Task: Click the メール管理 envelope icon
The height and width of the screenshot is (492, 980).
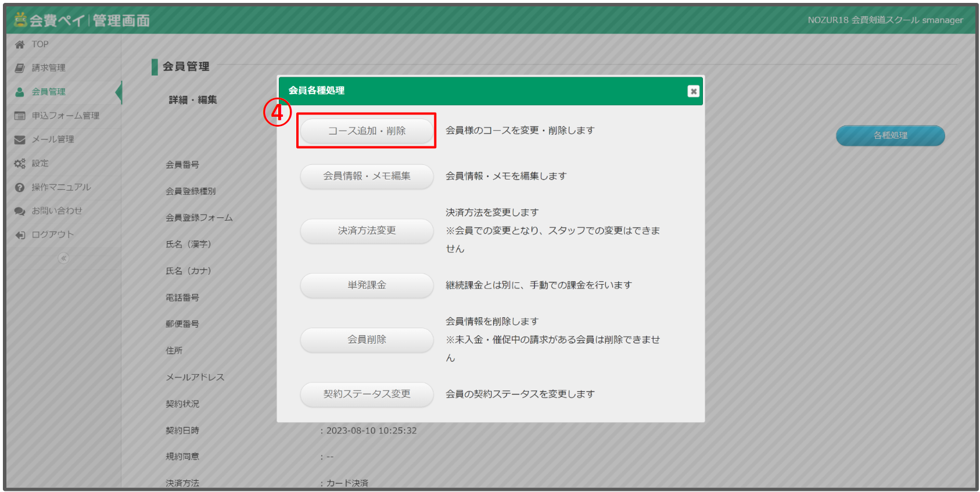Action: (20, 139)
